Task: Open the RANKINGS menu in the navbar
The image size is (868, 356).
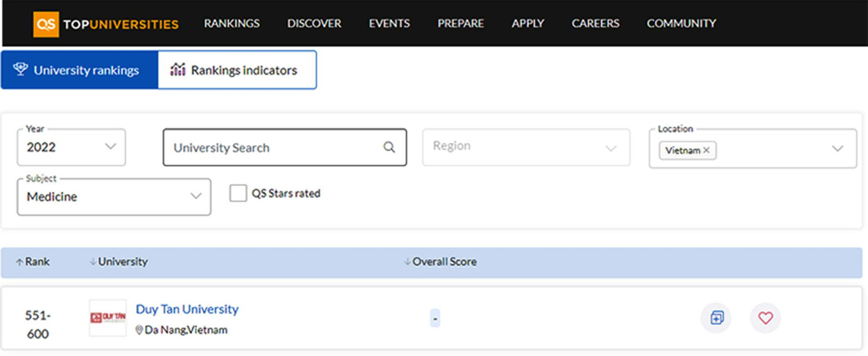Action: [232, 24]
